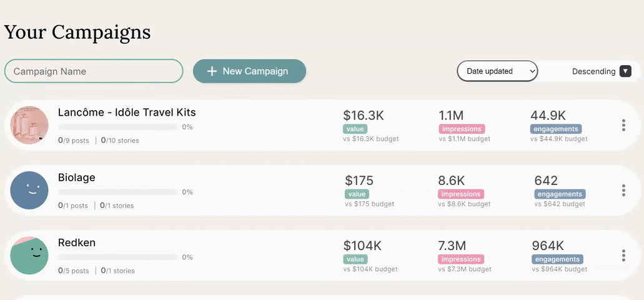This screenshot has height=300, width=644.
Task: Open Biolage campaign three-dot menu
Action: click(x=623, y=190)
